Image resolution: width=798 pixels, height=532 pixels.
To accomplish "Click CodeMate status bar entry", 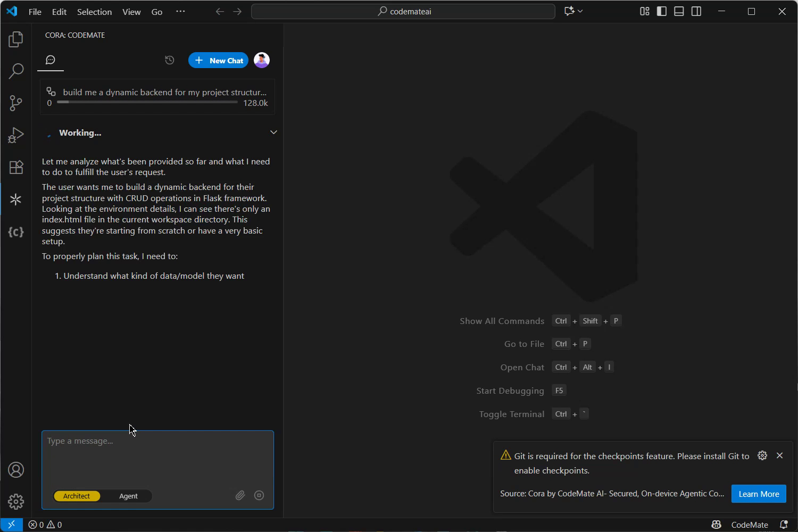I will tap(750, 525).
